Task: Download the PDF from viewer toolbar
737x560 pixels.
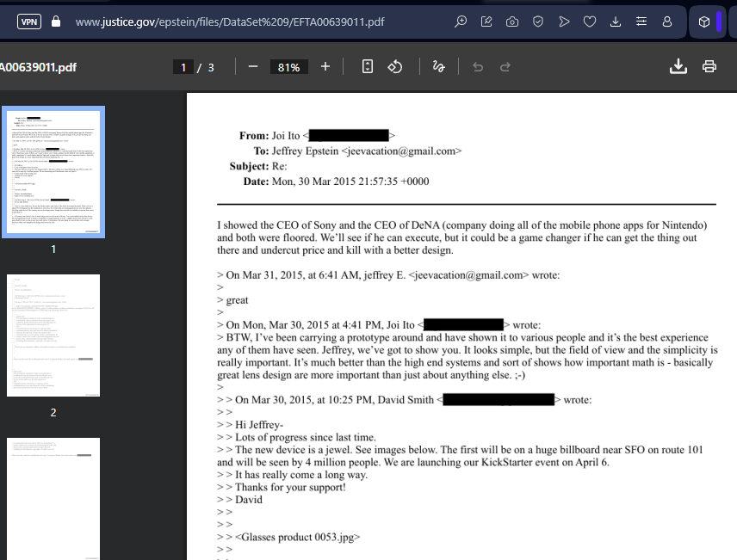Action: (x=678, y=67)
